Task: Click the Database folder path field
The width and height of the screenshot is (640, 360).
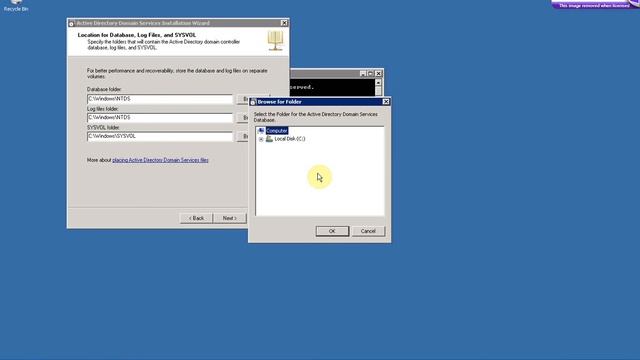Action: [160, 99]
